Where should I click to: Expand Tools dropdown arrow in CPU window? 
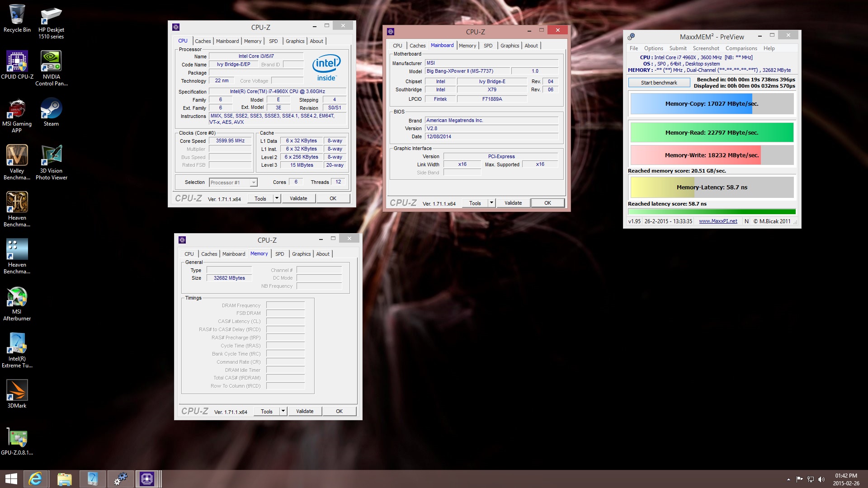tap(277, 198)
